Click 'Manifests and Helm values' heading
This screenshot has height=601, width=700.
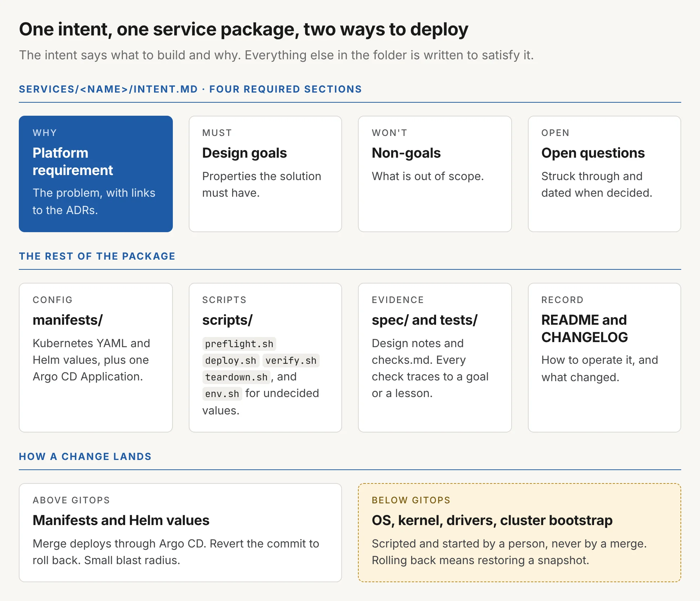point(121,520)
